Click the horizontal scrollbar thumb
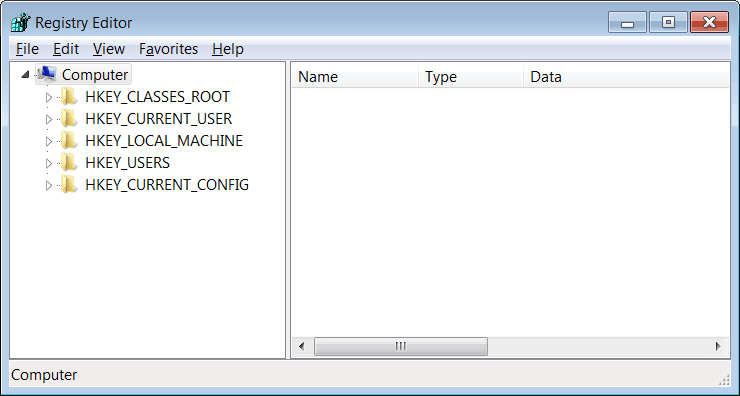Image resolution: width=740 pixels, height=396 pixels. tap(401, 346)
